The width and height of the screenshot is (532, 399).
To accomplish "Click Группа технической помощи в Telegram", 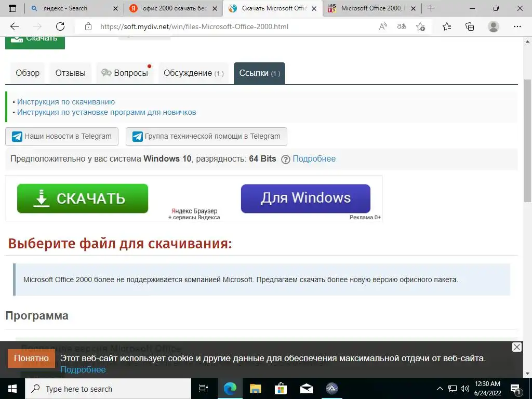I will tap(206, 137).
